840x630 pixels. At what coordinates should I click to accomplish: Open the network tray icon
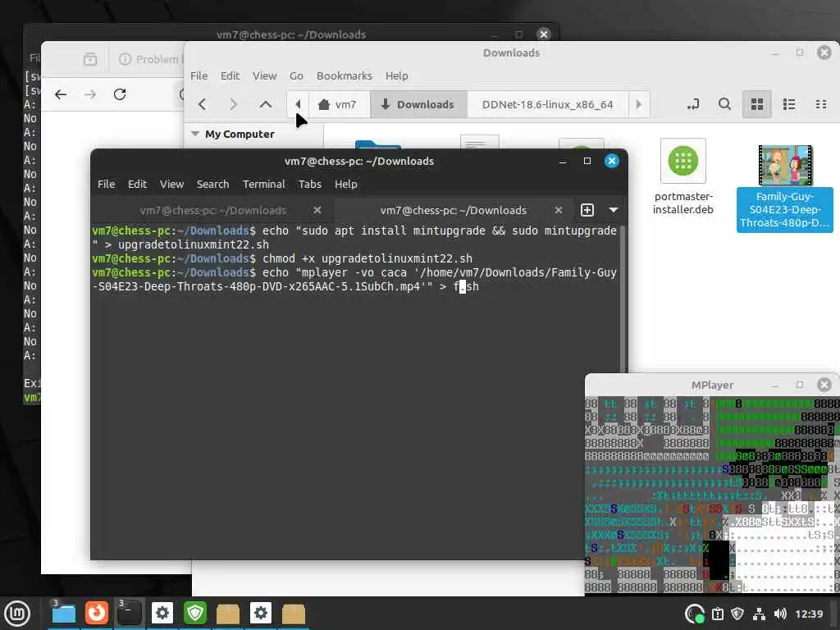pos(759,614)
